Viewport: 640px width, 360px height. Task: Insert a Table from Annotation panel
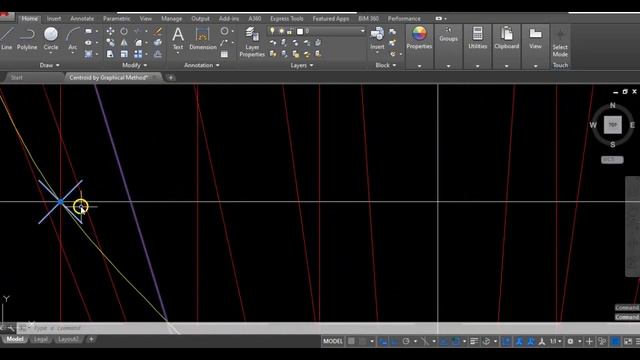point(224,54)
